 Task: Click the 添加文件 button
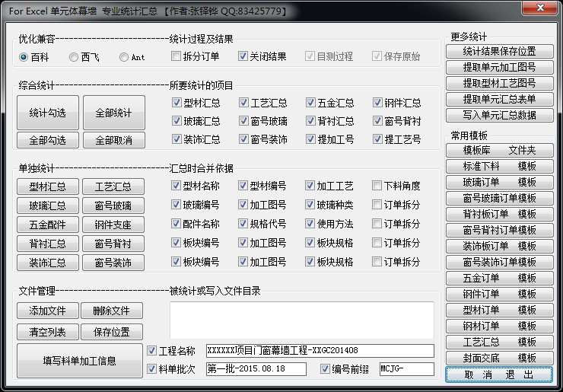(x=47, y=311)
